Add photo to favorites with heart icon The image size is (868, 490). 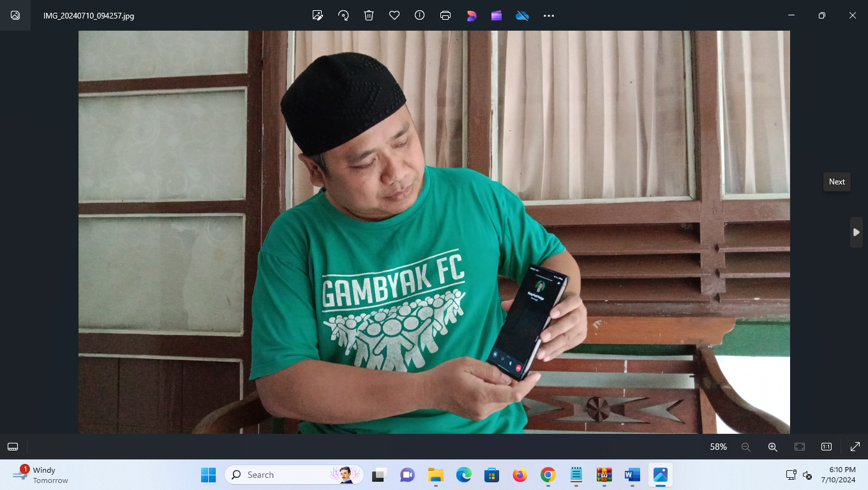[394, 15]
